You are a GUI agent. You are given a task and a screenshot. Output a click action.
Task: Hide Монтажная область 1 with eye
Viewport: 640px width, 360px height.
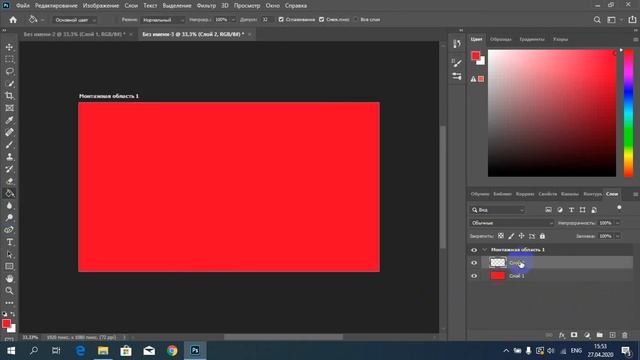474,250
